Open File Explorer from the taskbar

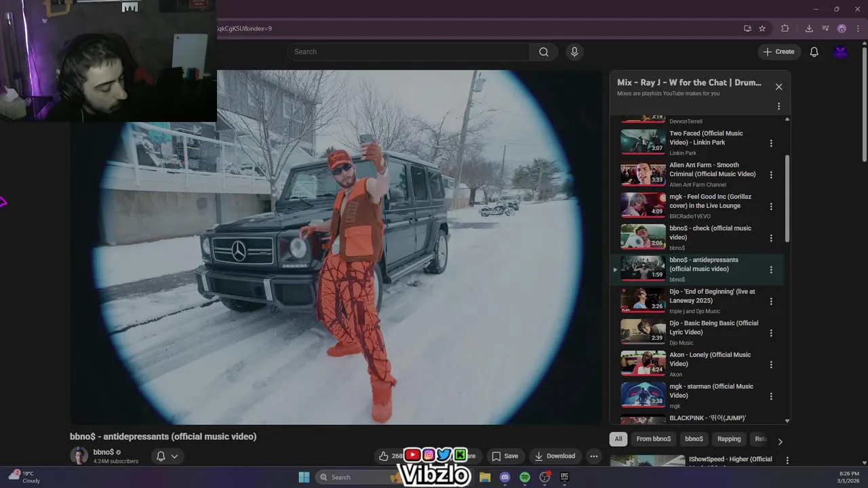[485, 477]
